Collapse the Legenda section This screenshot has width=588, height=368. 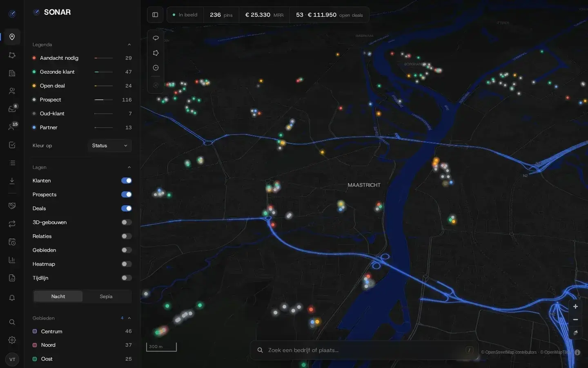(x=129, y=45)
